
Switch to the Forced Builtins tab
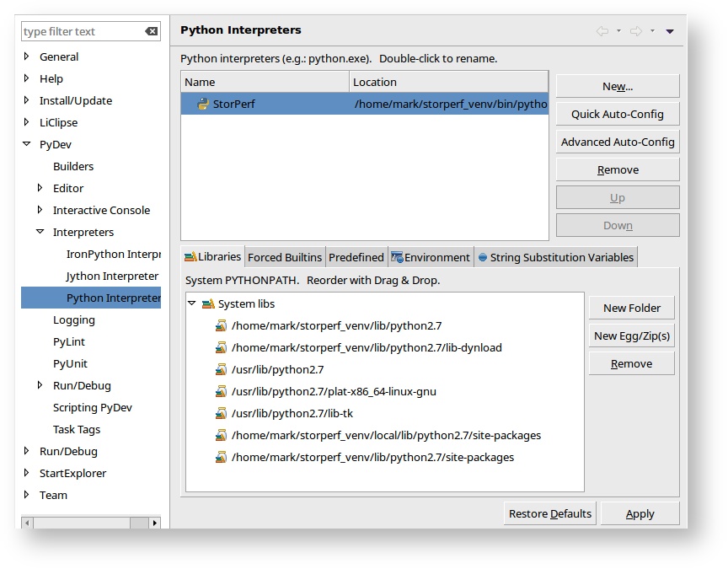pos(285,258)
